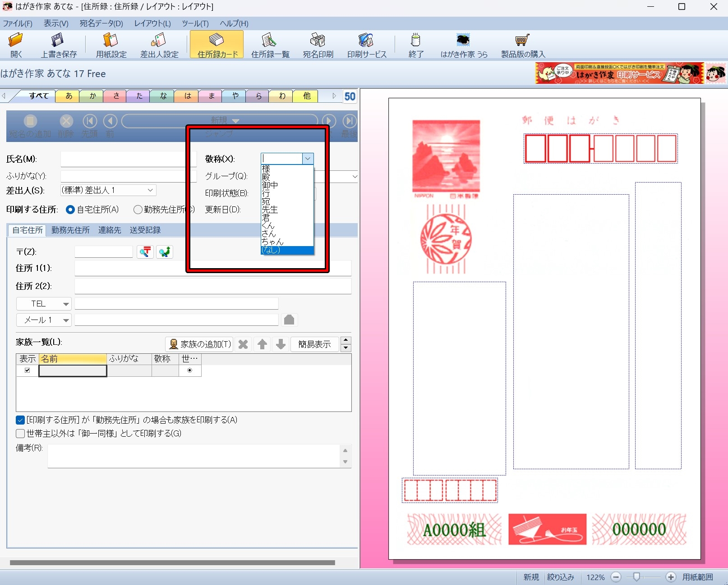
Task: Click the zoom out minus icon
Action: (616, 577)
